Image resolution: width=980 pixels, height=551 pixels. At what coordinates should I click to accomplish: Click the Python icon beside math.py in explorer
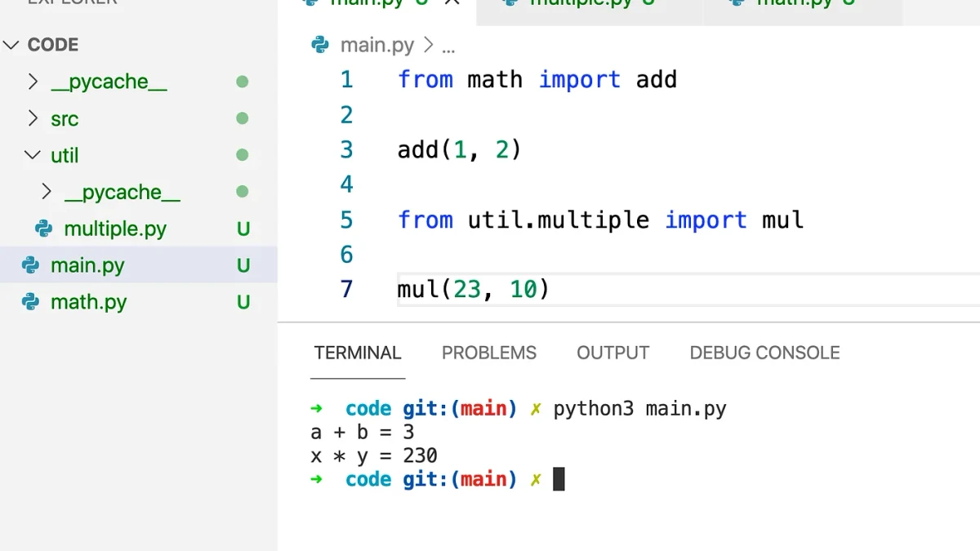click(x=31, y=302)
